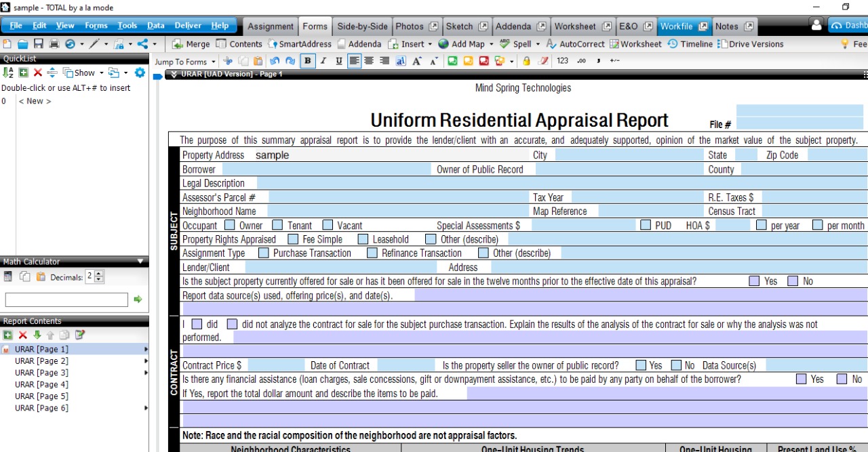Right-align the text
Image resolution: width=868 pixels, height=452 pixels.
pos(384,61)
